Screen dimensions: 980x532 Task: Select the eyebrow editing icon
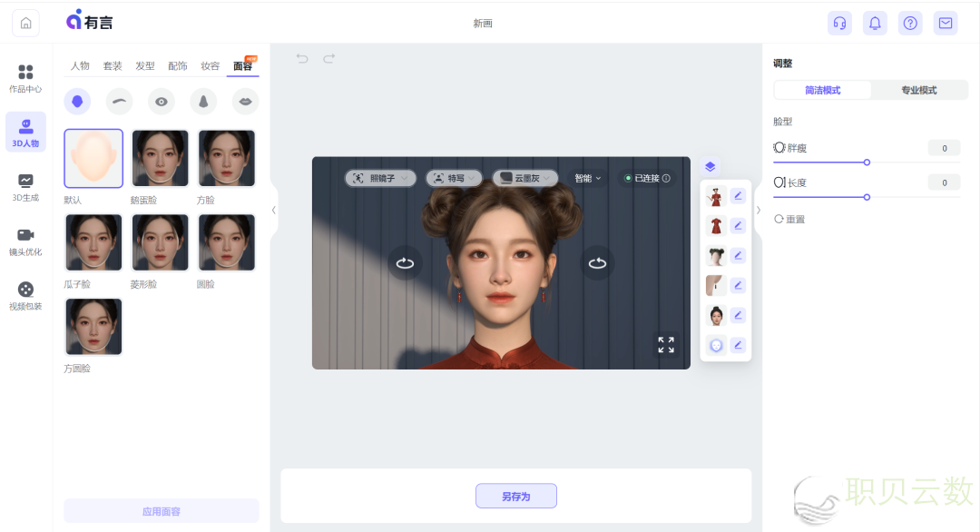coord(119,101)
